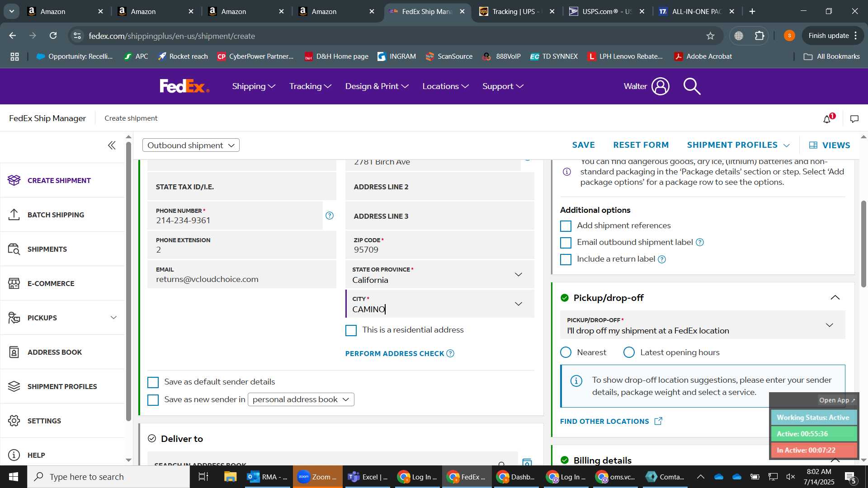Open Task View in the taskbar
Viewport: 868px width, 488px height.
pyautogui.click(x=203, y=477)
